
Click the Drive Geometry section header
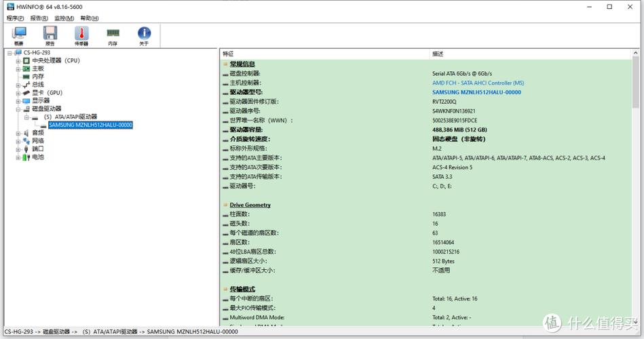pos(250,205)
